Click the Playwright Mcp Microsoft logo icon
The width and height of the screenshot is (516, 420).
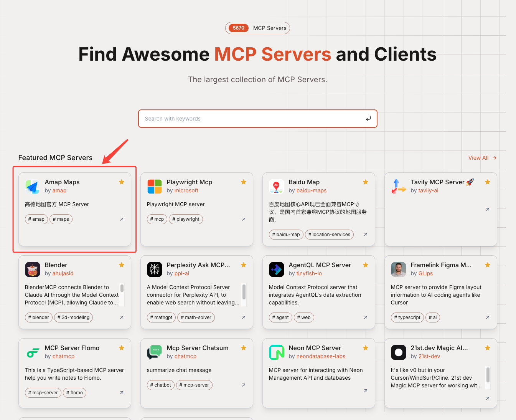[x=155, y=187]
